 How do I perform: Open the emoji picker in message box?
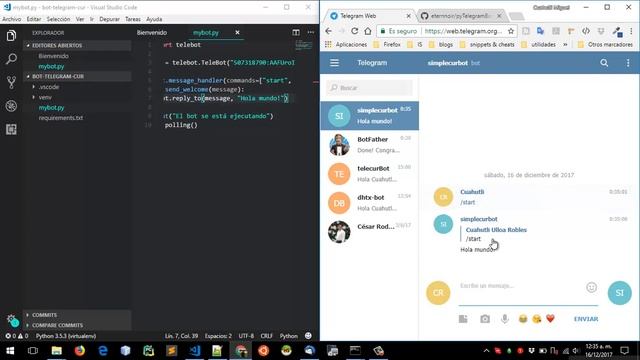coord(591,287)
